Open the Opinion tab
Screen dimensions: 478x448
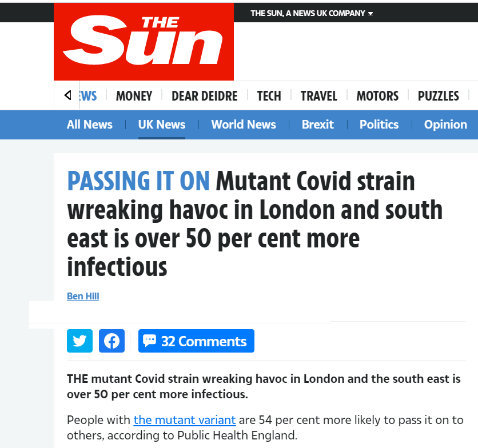(x=445, y=125)
